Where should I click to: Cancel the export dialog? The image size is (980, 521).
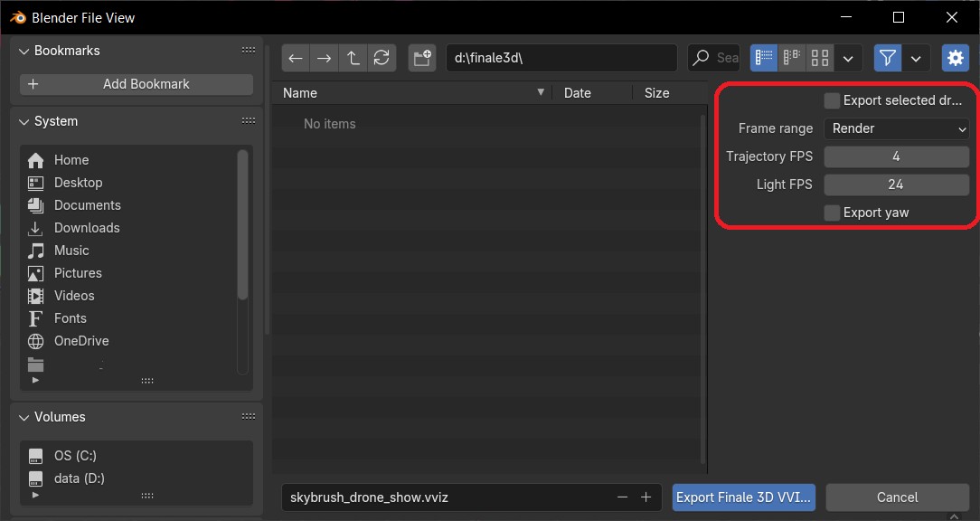tap(897, 497)
